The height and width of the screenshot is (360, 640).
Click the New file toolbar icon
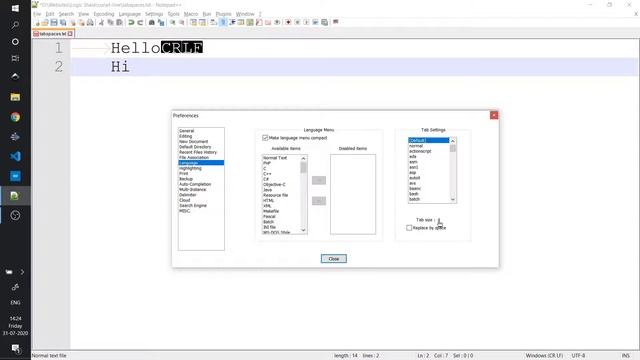point(37,22)
